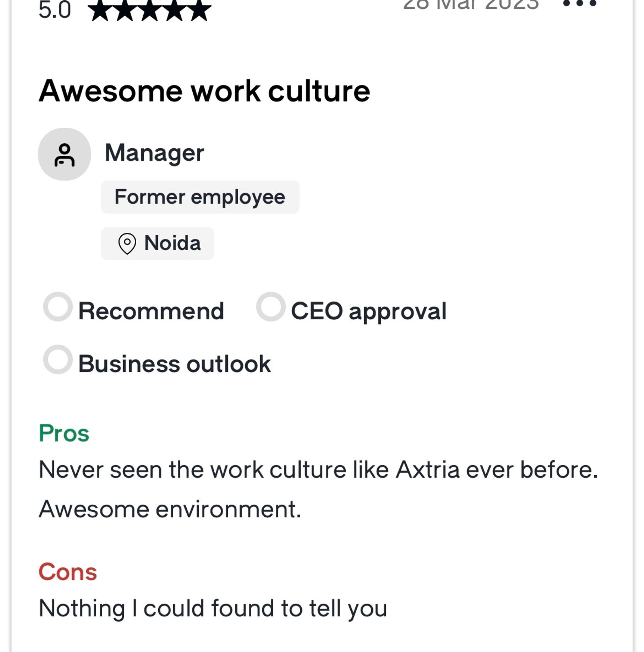Open the Awesome work culture review title
Image resolution: width=644 pixels, height=652 pixels.
coord(204,91)
